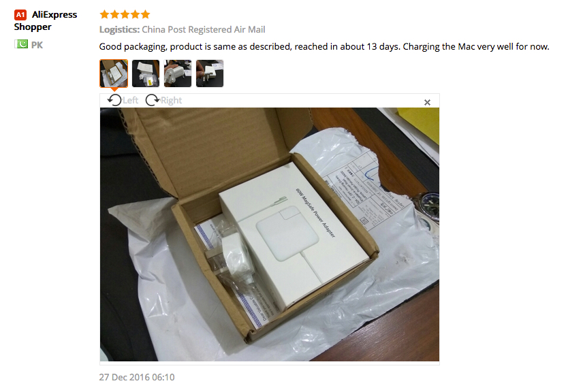Screen dimensions: 583x392
Task: Click the AliExpress Shopper reviewer name
Action: [x=46, y=20]
